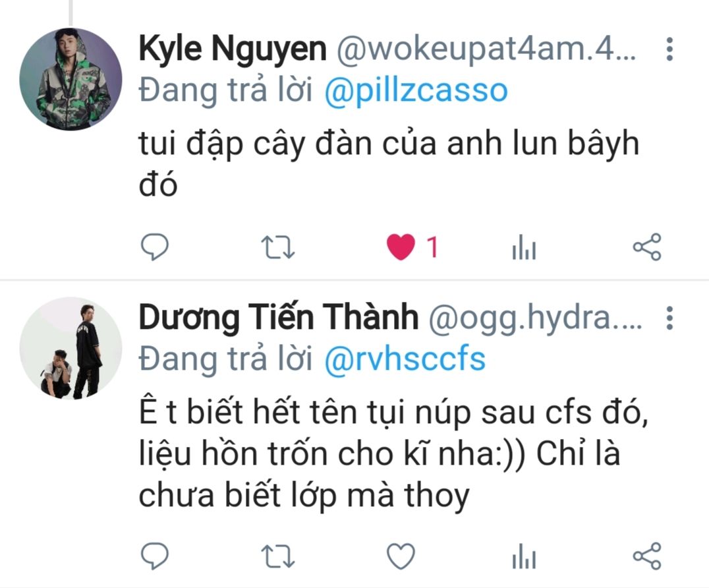Image resolution: width=709 pixels, height=588 pixels.
Task: Reply to Dương Tiến Thành's tweet
Action: pyautogui.click(x=155, y=556)
